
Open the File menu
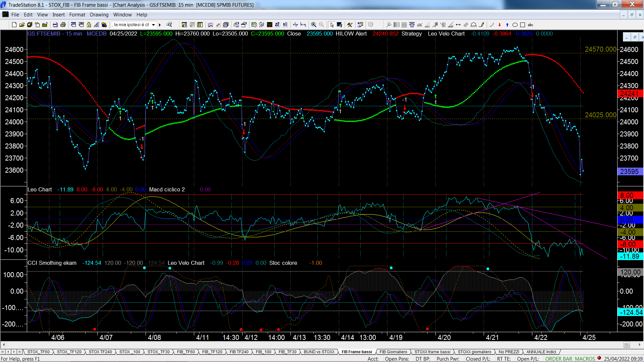click(15, 15)
